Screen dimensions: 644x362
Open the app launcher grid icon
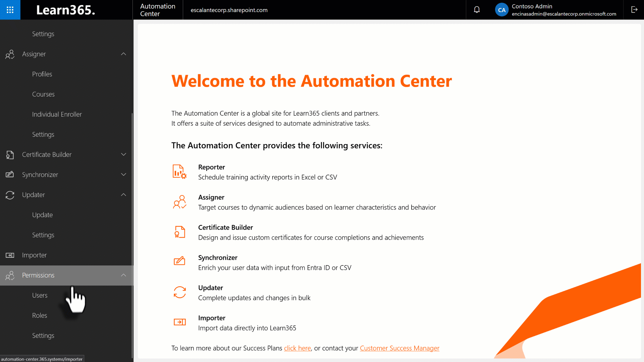10,10
